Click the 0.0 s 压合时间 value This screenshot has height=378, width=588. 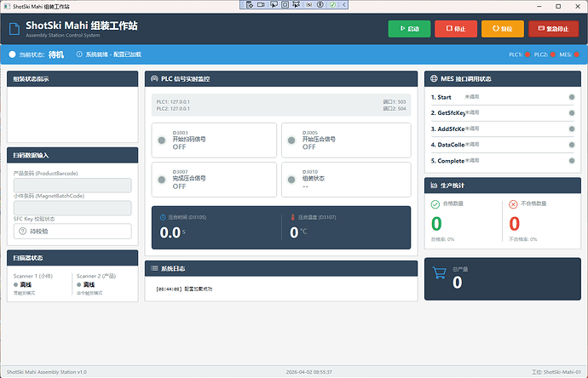(x=172, y=232)
